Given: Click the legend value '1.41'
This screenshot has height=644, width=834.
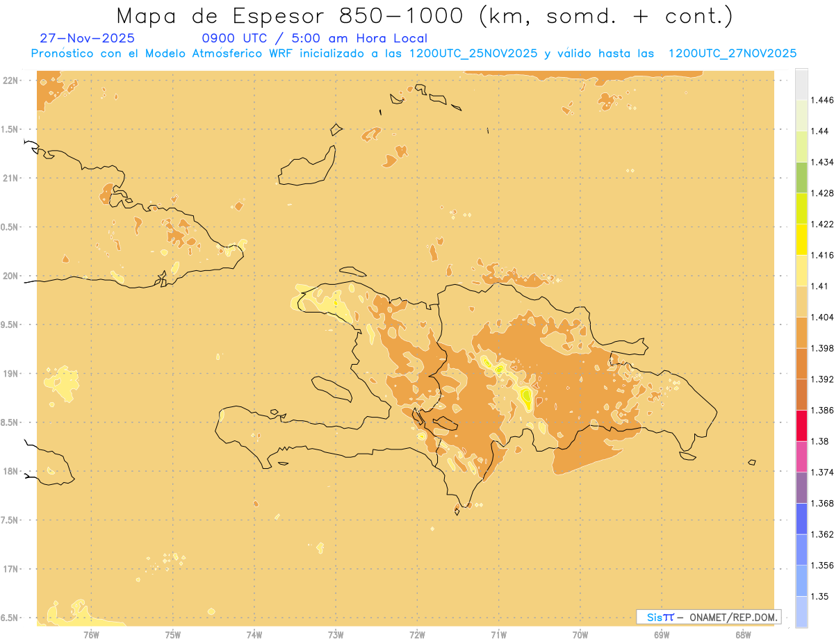Looking at the screenshot, I should [819, 286].
